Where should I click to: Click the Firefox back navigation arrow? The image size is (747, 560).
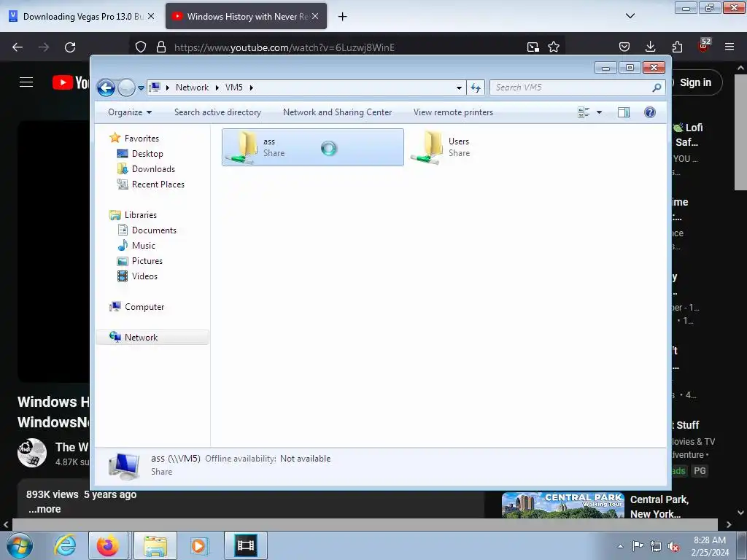tap(18, 47)
